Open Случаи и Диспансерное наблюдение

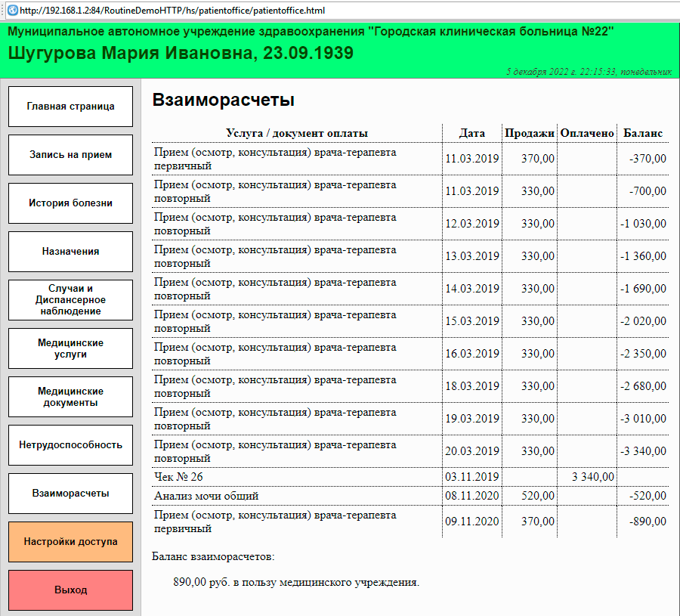click(x=70, y=300)
